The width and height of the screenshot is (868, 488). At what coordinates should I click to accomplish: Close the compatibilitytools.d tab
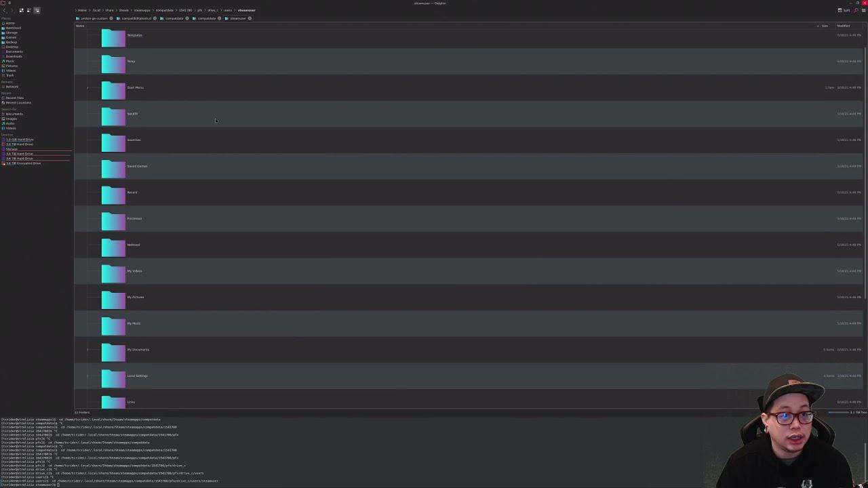(x=155, y=18)
